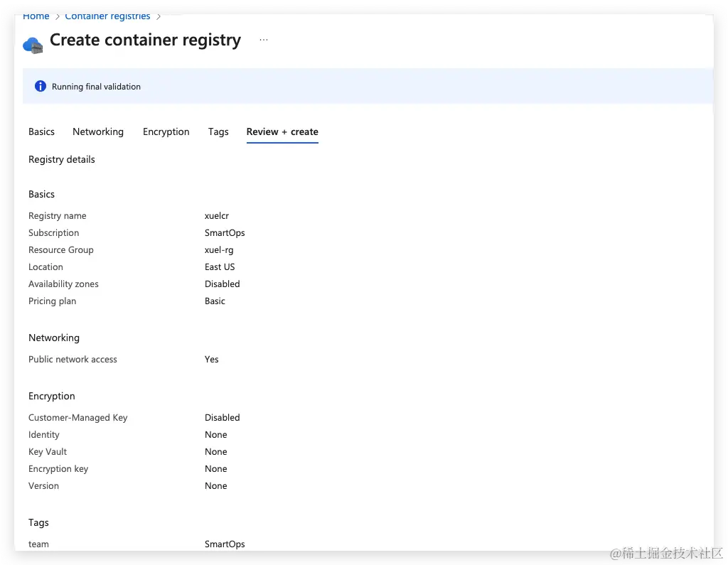
Task: Select the Tags tab
Action: [x=218, y=131]
